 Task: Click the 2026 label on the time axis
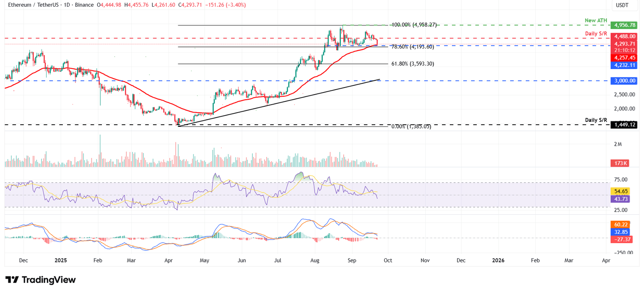[x=498, y=260]
